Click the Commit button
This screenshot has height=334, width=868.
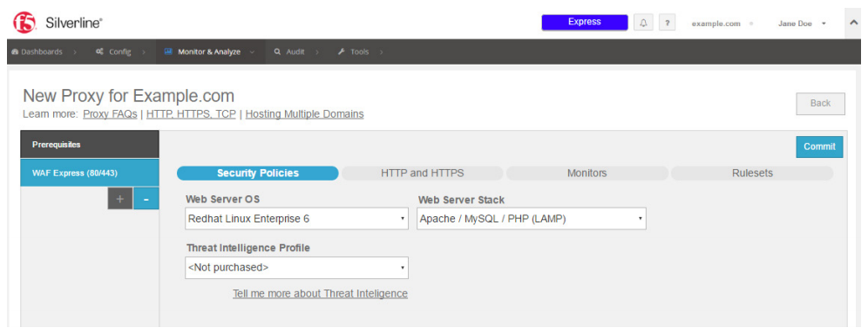coord(819,147)
